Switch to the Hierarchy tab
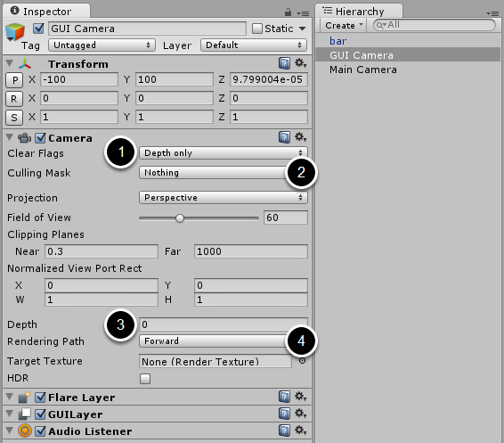This screenshot has height=443, width=504. click(x=359, y=12)
